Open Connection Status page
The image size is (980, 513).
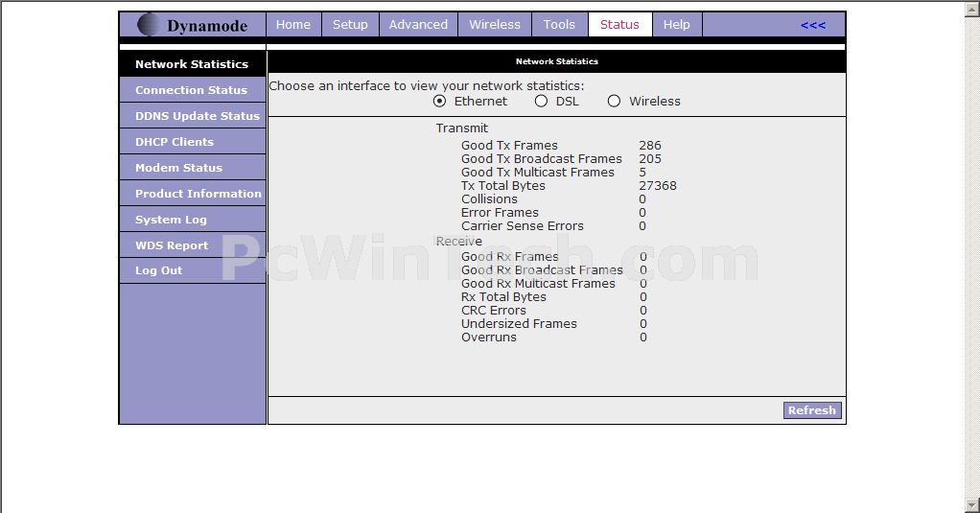pos(193,90)
